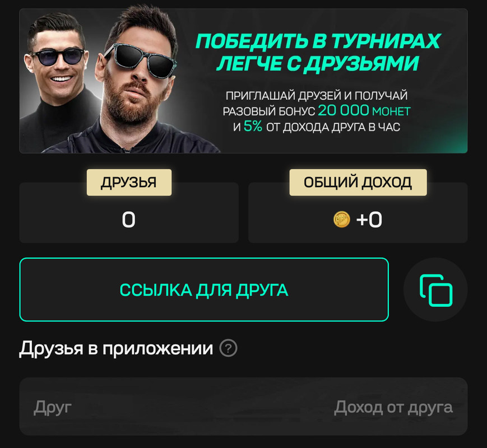Click the Друг column header

pyautogui.click(x=53, y=407)
